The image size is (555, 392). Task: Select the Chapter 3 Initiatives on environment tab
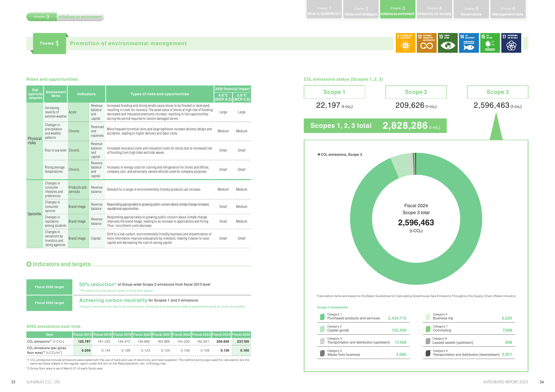coord(397,9)
